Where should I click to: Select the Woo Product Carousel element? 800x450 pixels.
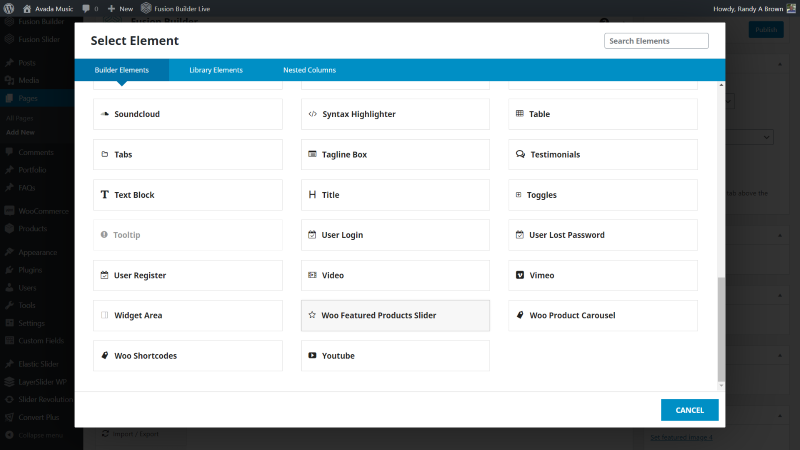603,315
